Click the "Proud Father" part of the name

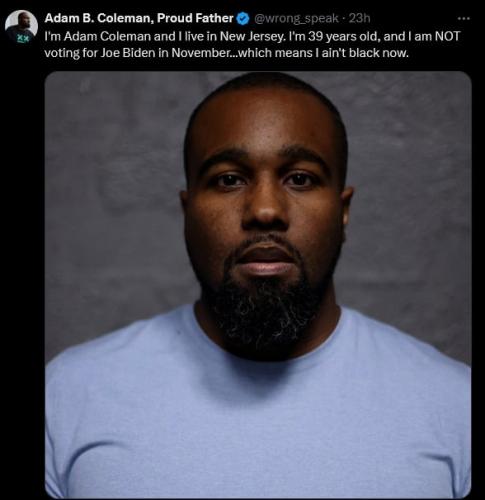[195, 18]
